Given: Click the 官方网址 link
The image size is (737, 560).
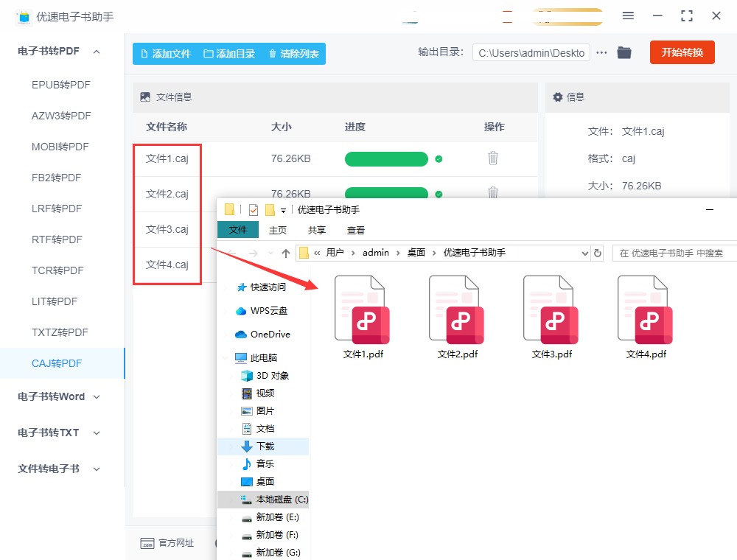Looking at the screenshot, I should pyautogui.click(x=167, y=543).
